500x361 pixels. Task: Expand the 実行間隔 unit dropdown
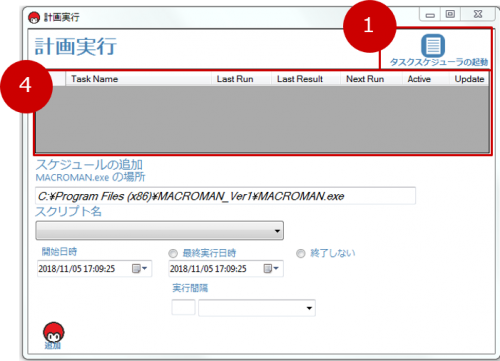point(309,308)
